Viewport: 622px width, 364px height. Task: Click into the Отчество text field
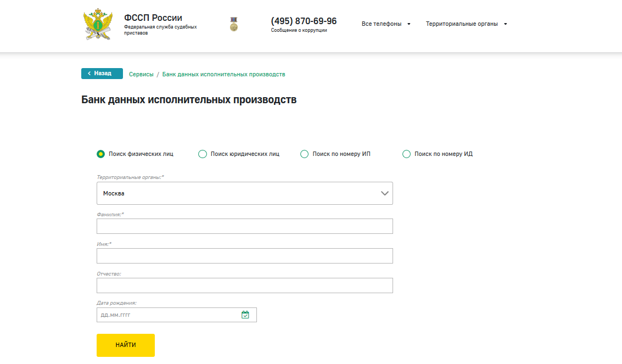[x=244, y=285]
